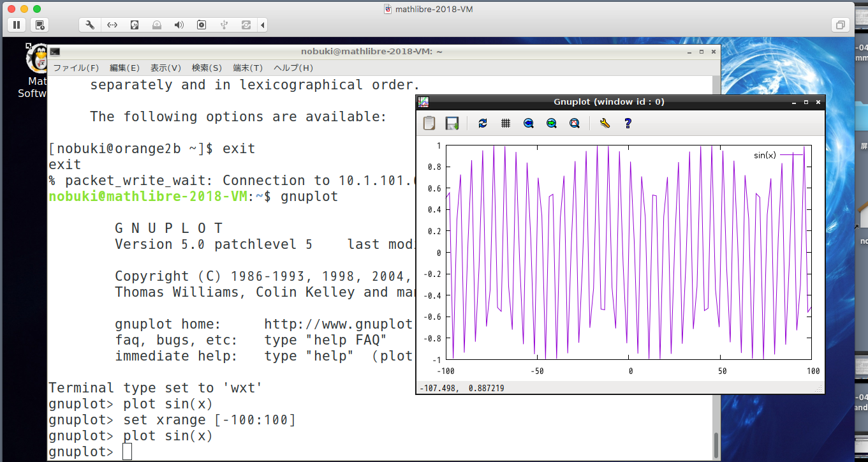Click macOS green fullscreen button of VM window
This screenshot has width=868, height=462.
pyautogui.click(x=36, y=9)
